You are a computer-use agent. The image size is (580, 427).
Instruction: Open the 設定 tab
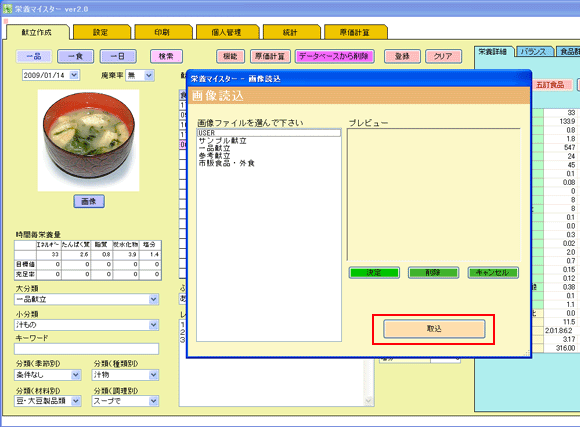tap(101, 32)
